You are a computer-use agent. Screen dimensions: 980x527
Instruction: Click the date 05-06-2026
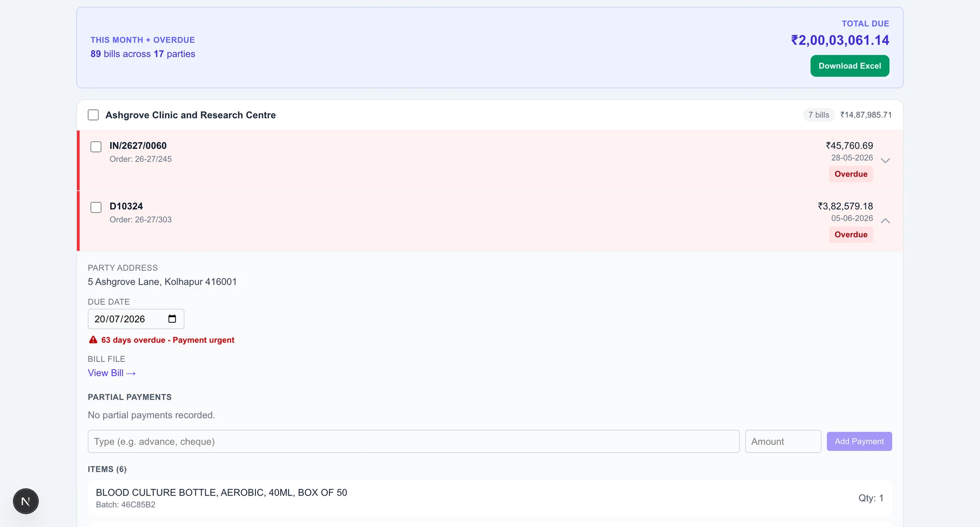(852, 218)
